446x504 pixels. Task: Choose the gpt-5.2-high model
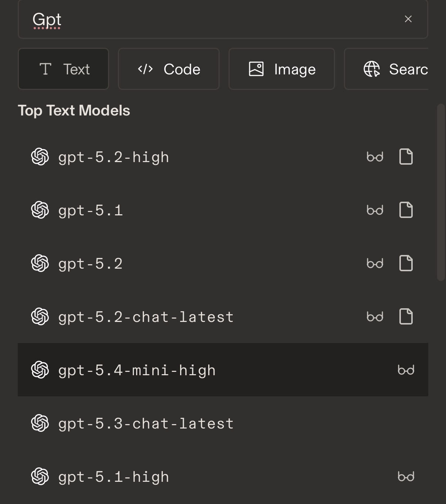tap(223, 157)
